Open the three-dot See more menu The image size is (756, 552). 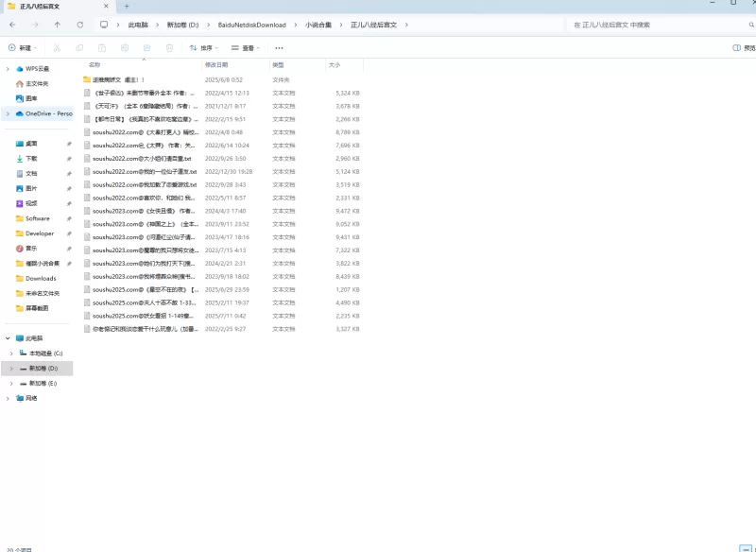279,47
